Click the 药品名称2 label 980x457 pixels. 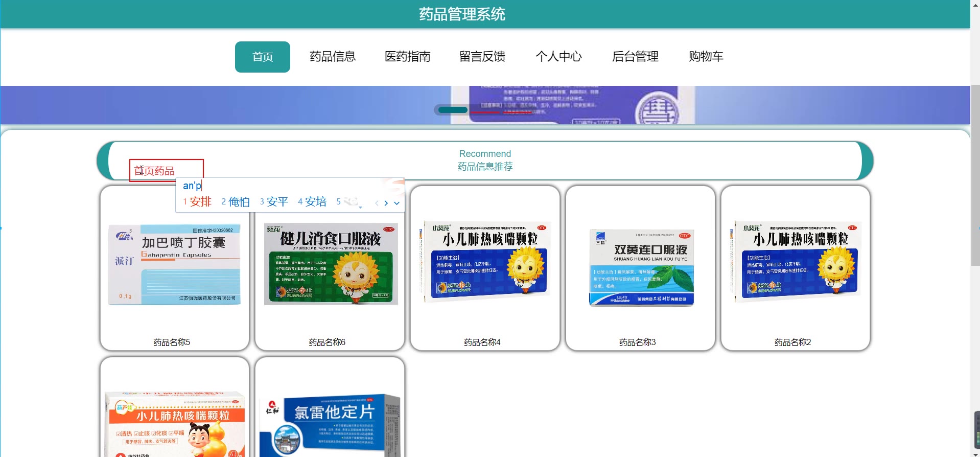click(793, 342)
